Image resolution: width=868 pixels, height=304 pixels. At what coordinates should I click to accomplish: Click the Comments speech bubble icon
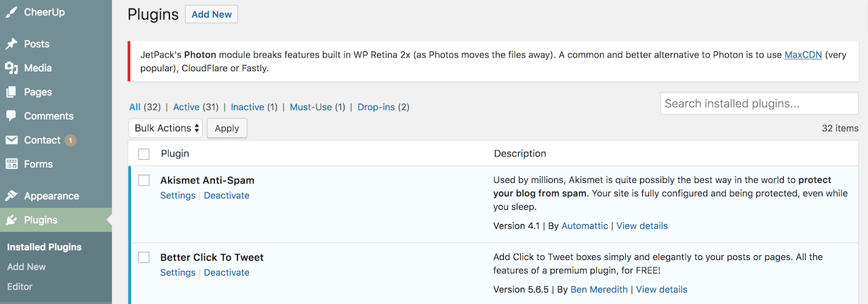click(12, 116)
